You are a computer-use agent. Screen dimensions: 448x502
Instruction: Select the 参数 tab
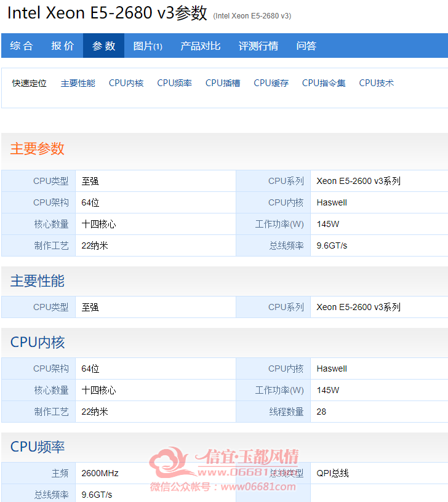(x=103, y=46)
